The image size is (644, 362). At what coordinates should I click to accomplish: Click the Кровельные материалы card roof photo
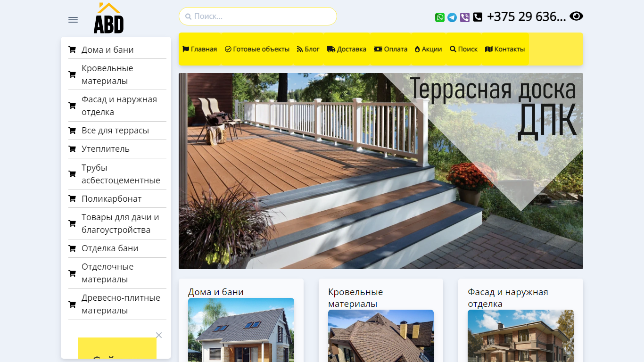point(381,336)
